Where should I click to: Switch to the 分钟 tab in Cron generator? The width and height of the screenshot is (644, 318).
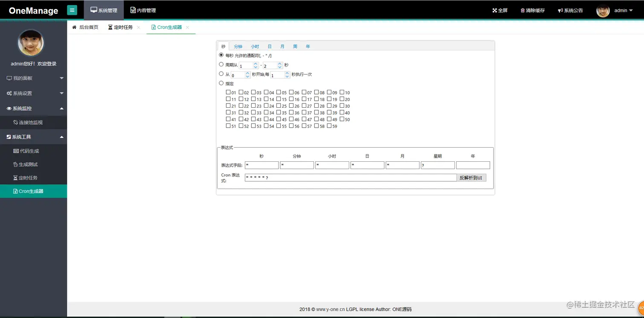tap(238, 46)
